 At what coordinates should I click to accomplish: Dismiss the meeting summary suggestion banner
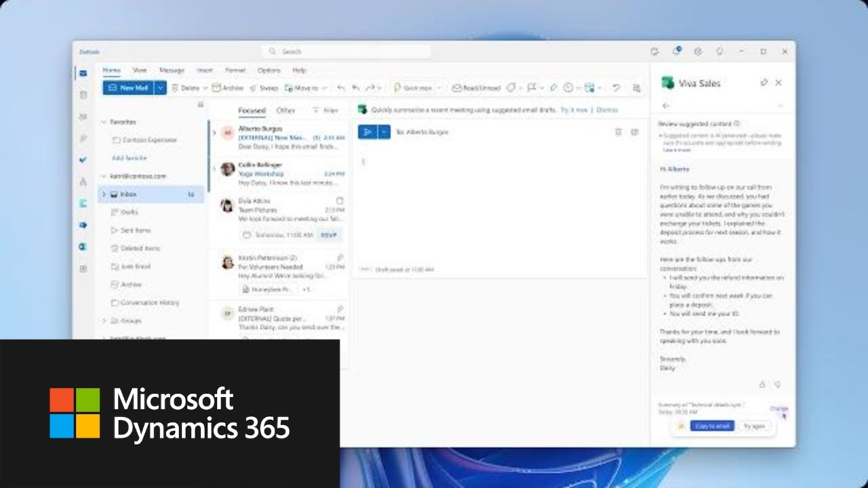(607, 110)
